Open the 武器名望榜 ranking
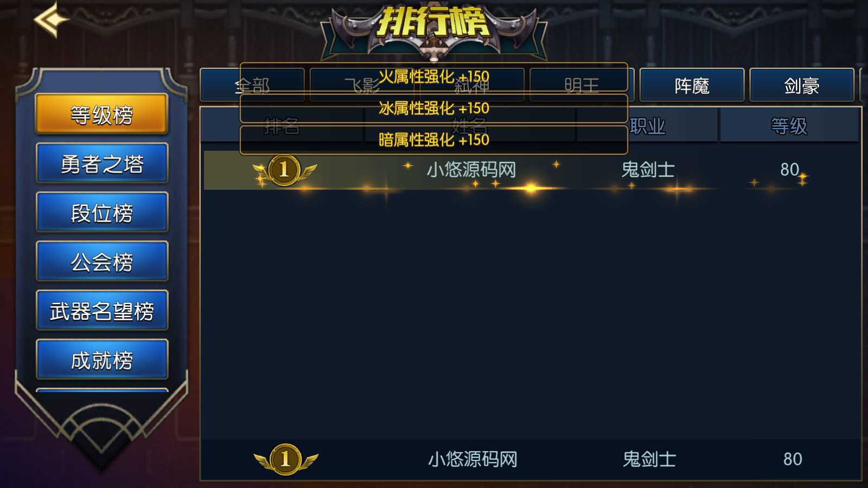 click(102, 311)
